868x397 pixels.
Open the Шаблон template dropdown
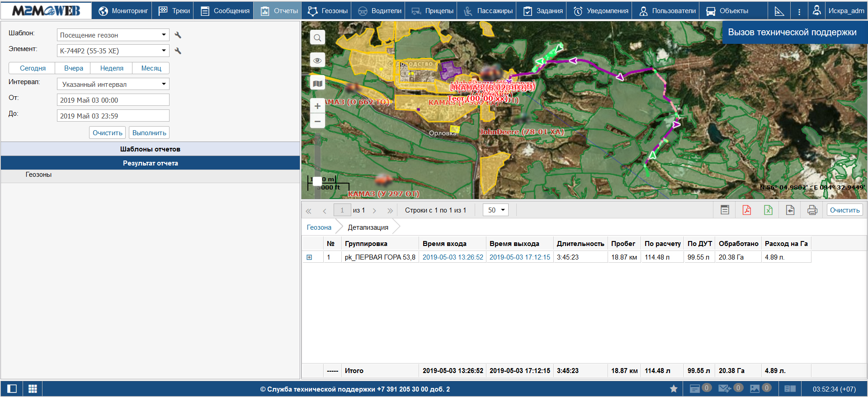(x=113, y=35)
